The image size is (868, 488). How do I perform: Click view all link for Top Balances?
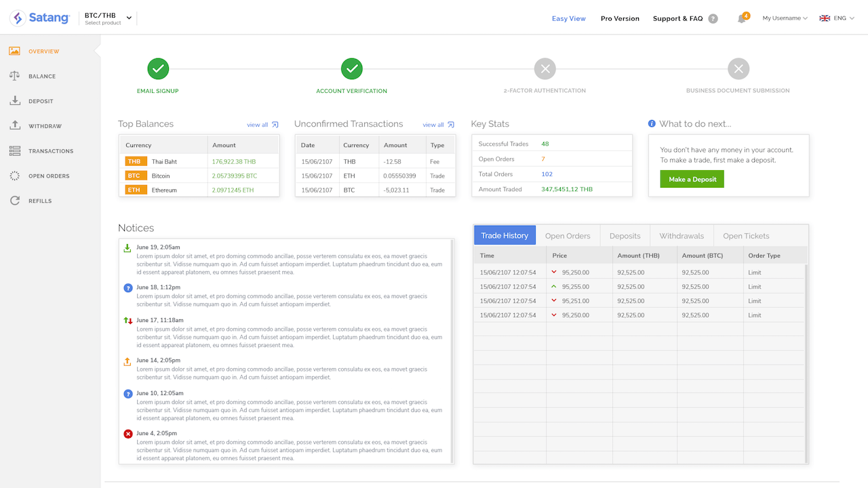262,125
